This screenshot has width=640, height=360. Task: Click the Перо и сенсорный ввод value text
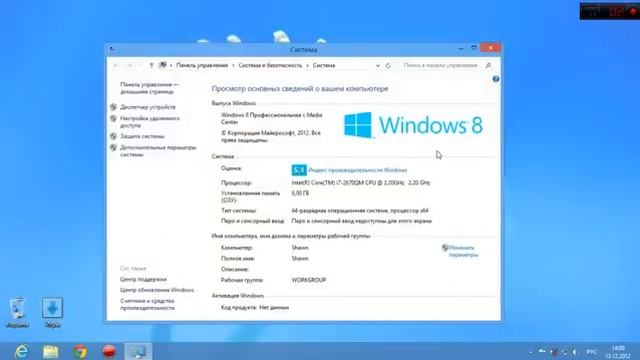(362, 221)
